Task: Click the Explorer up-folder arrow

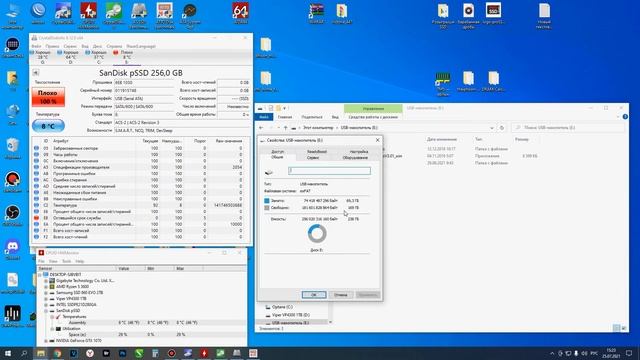Action: tap(285, 128)
